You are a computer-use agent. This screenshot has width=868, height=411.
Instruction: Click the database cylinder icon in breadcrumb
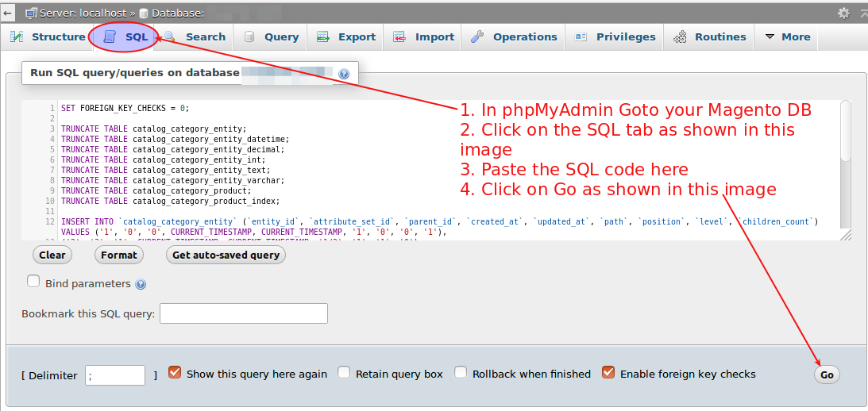tap(144, 13)
